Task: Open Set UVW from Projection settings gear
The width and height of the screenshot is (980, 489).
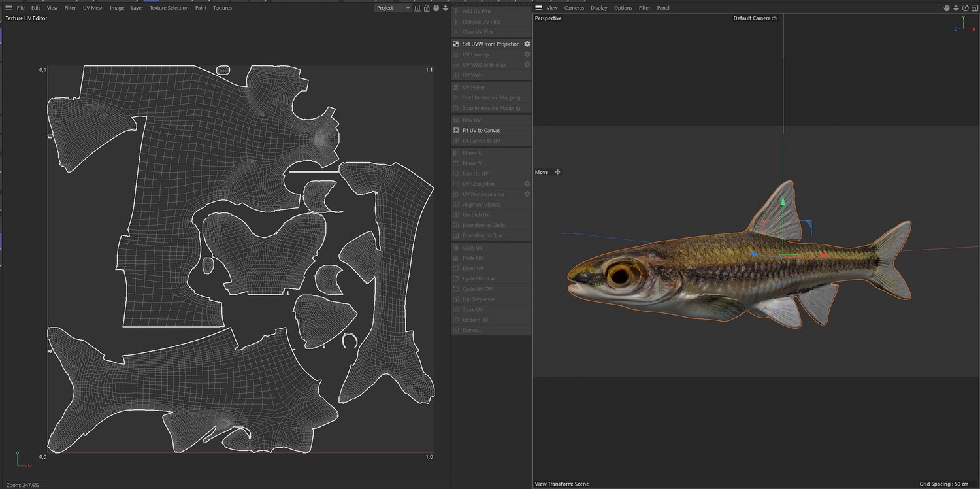Action: pos(527,44)
